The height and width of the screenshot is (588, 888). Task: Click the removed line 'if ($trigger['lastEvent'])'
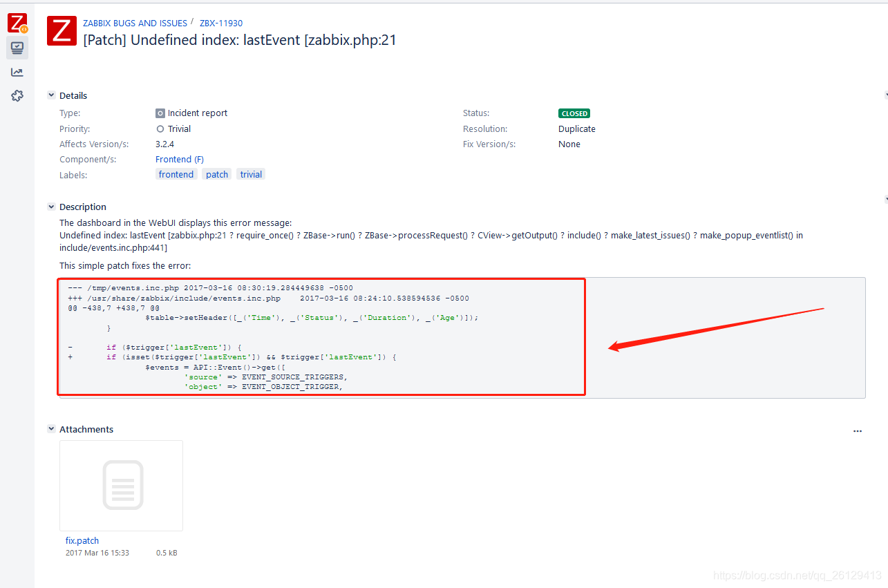point(155,347)
